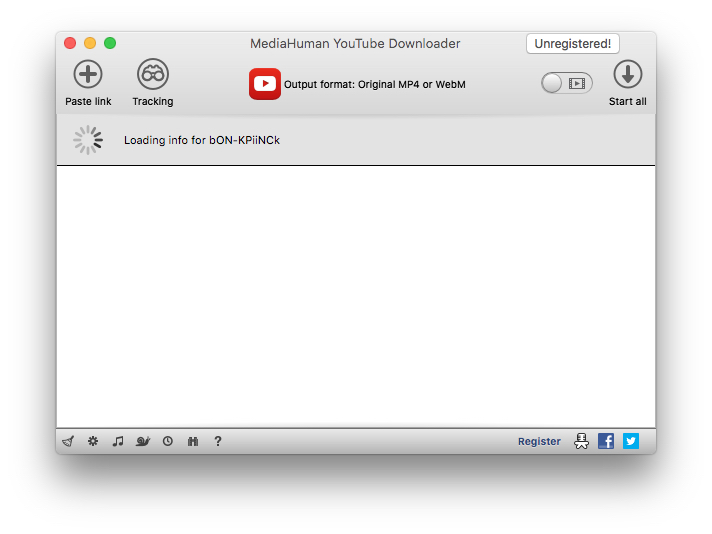Open settings via the gear icon
This screenshot has width=712, height=534.
[93, 441]
